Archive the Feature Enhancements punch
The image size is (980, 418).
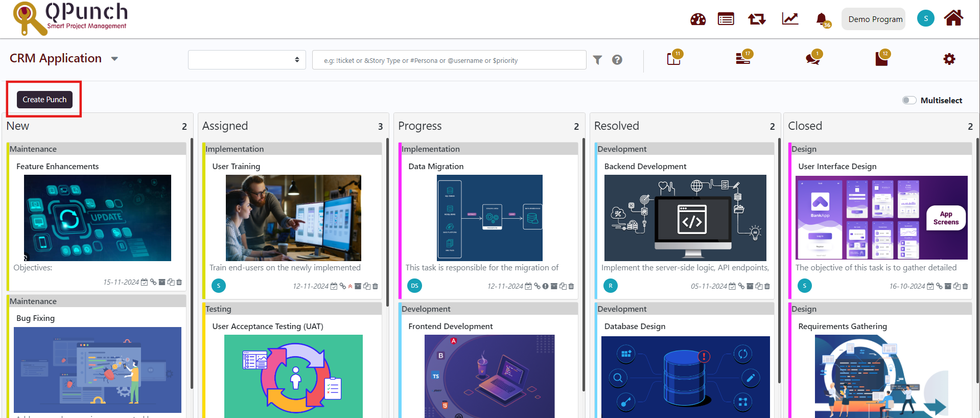[162, 282]
